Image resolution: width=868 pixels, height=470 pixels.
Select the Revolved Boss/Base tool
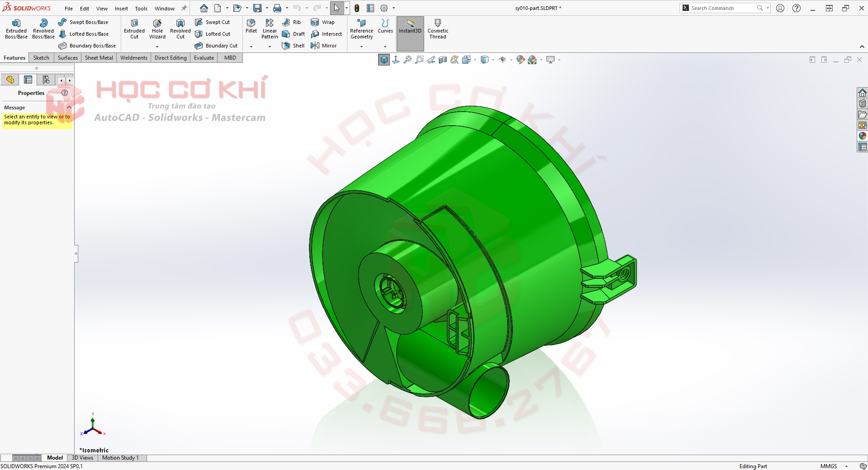(x=43, y=29)
